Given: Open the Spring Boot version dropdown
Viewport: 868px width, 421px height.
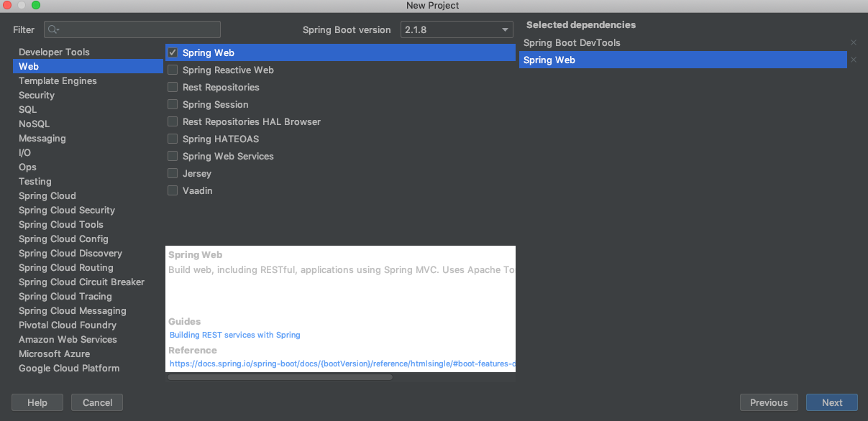Looking at the screenshot, I should coord(457,29).
